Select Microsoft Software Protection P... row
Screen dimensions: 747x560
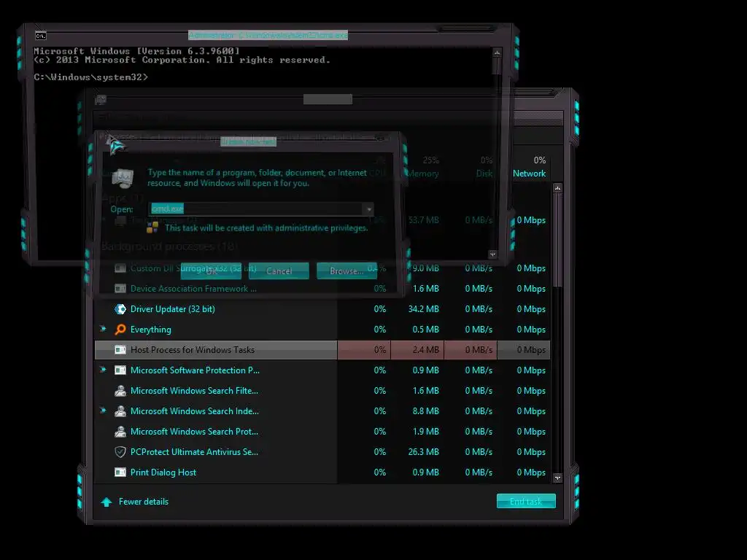[x=322, y=370]
